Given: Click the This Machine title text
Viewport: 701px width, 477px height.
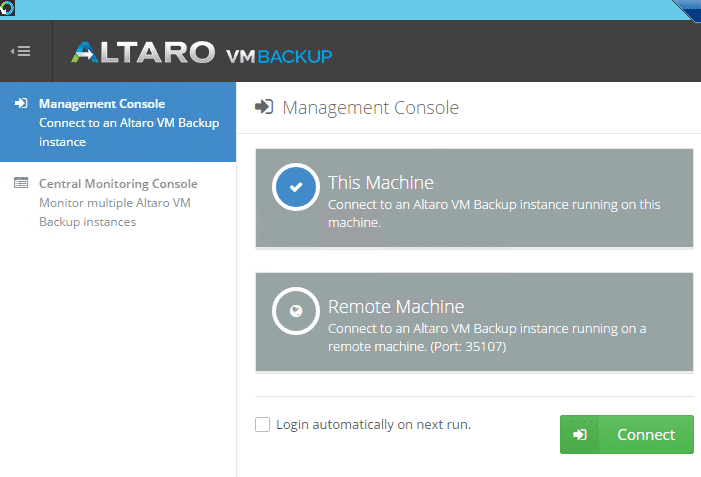Looking at the screenshot, I should coord(381,183).
